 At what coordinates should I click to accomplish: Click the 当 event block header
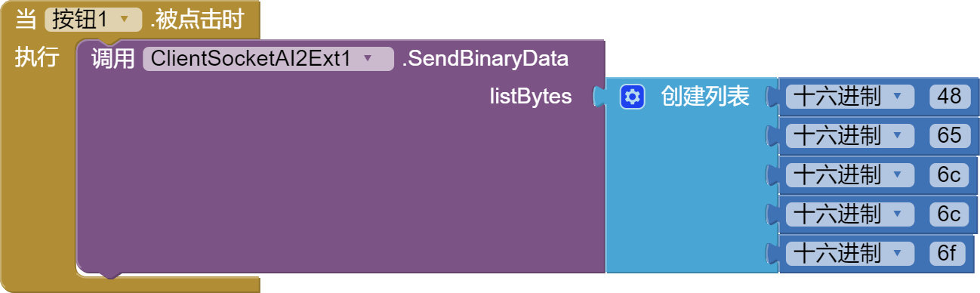pos(26,20)
